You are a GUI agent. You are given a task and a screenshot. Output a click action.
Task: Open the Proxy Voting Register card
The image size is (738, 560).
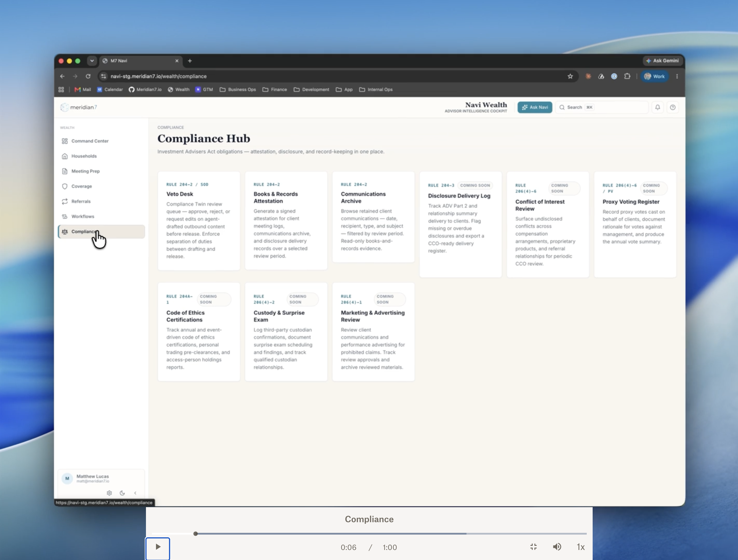(x=635, y=224)
